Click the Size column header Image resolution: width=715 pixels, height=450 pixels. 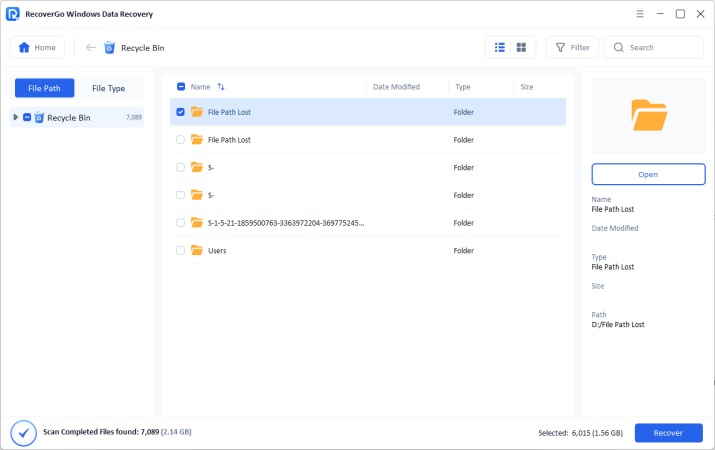click(x=527, y=87)
